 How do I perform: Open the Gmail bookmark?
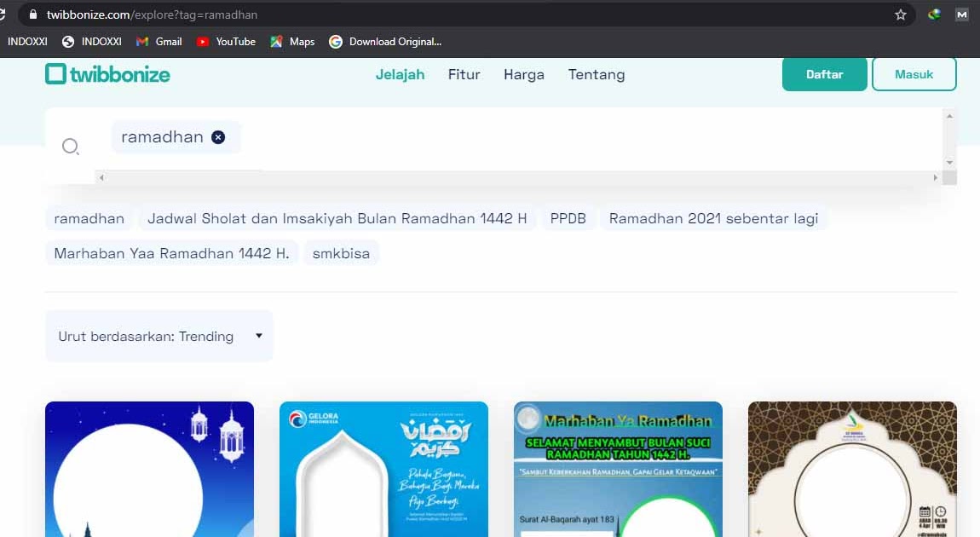point(159,41)
